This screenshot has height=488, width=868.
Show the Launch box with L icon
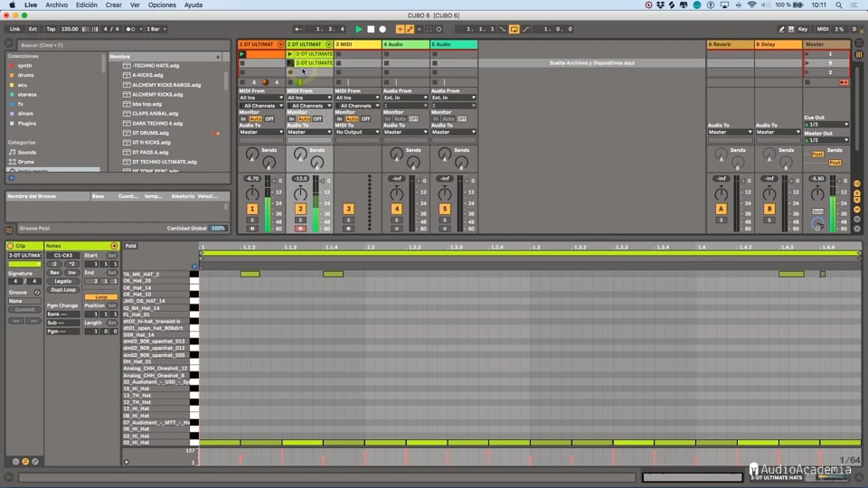pyautogui.click(x=15, y=462)
